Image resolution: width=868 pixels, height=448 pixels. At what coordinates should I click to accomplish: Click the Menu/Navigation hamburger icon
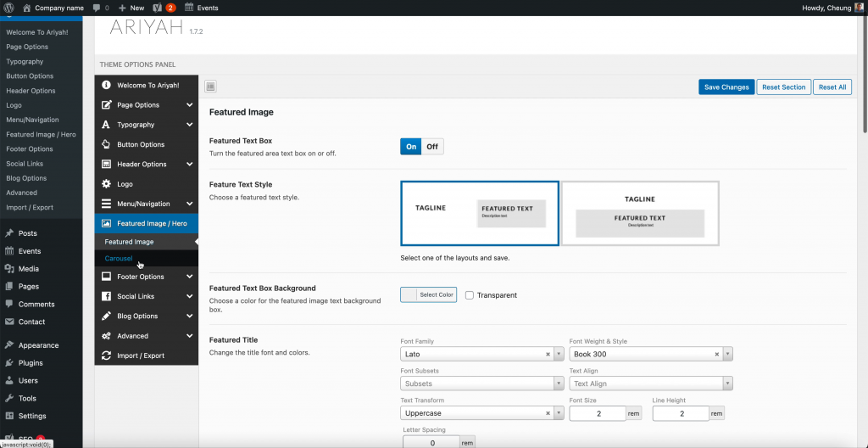[106, 204]
